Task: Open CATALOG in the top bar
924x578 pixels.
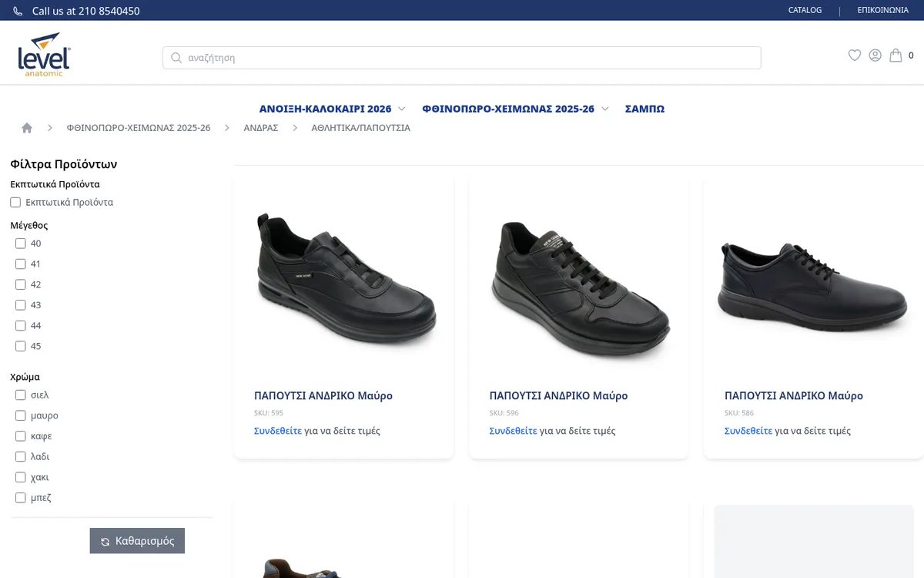Action: point(805,11)
